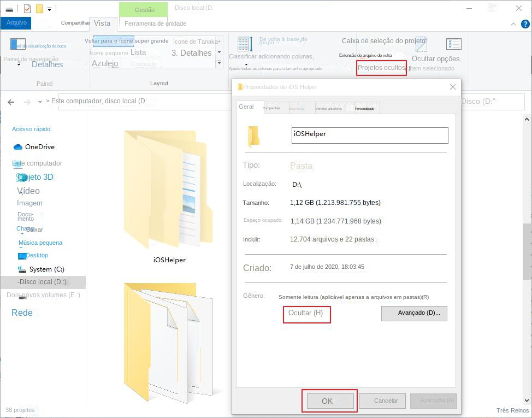Click the file list vertical scrollbar
Image resolution: width=532 pixels, height=418 pixels.
coord(527,246)
